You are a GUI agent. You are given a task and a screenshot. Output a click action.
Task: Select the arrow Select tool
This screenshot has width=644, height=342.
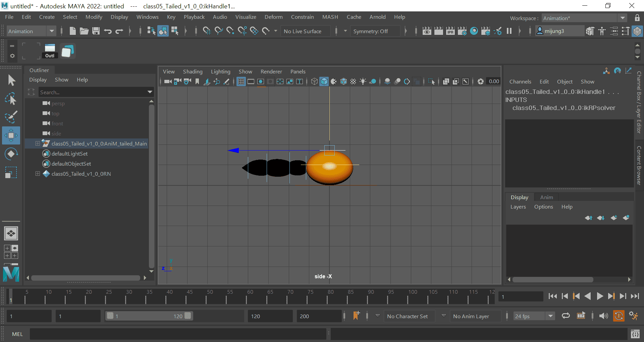(x=11, y=80)
